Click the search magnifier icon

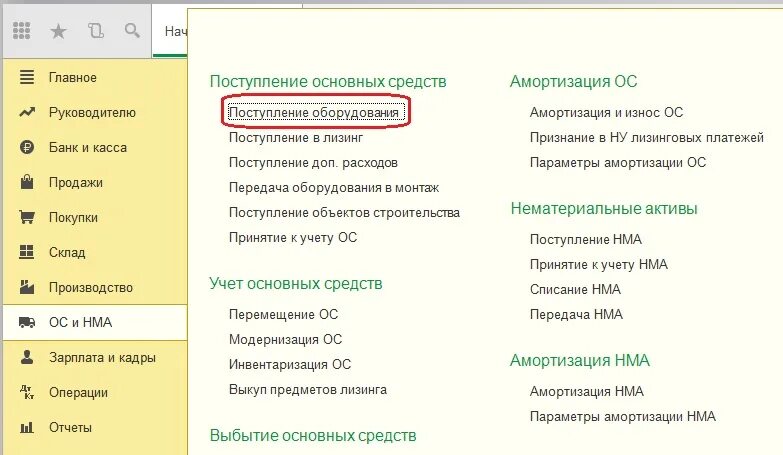tap(132, 30)
